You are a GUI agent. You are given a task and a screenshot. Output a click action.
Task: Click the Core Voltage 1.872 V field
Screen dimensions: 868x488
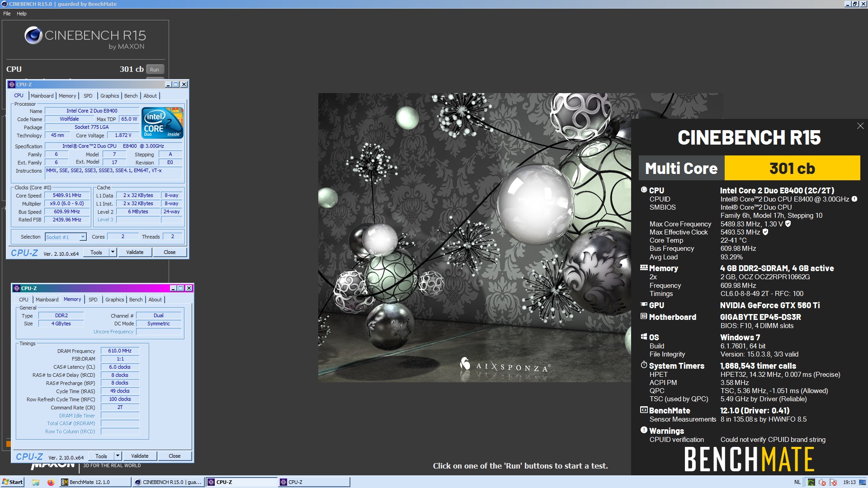tap(123, 135)
